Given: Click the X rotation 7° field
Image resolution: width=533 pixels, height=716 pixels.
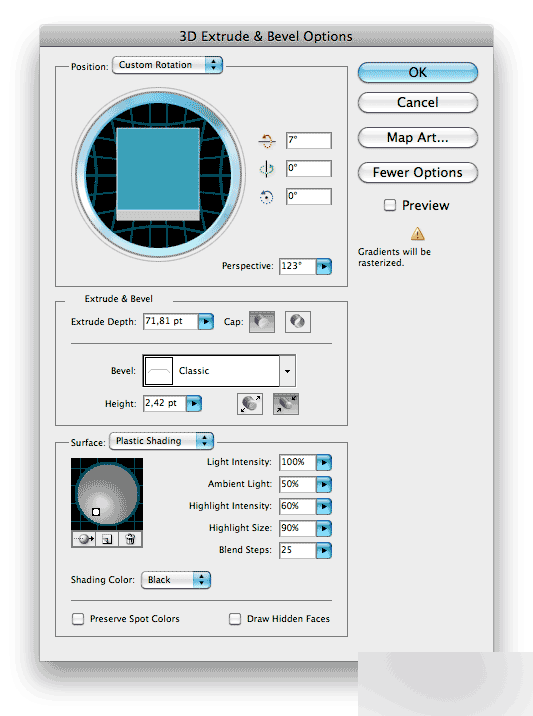Looking at the screenshot, I should (309, 141).
